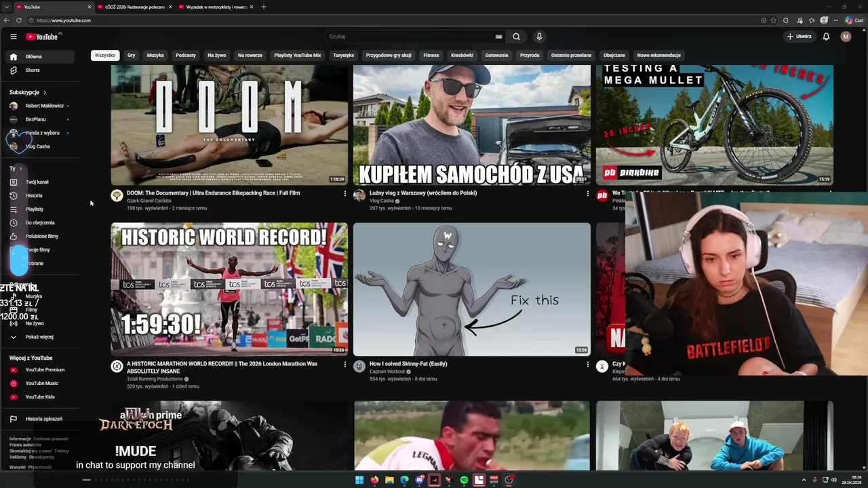Select the Muzyka filter chip
868x488 pixels.
[x=155, y=56]
